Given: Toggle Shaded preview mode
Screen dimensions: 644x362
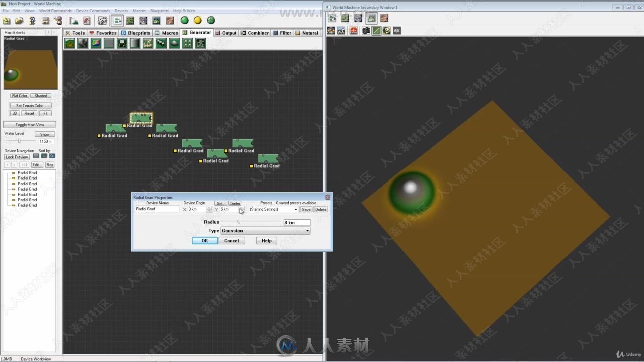Looking at the screenshot, I should click(x=41, y=96).
